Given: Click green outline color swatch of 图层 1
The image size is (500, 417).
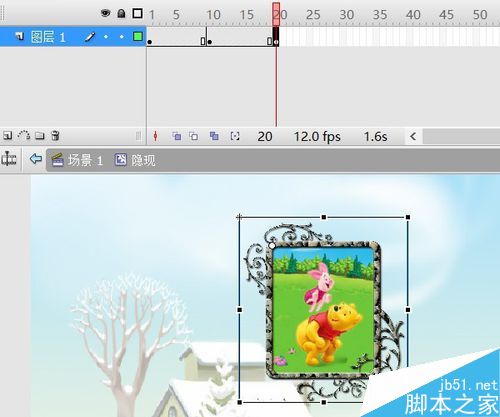Looking at the screenshot, I should pos(138,36).
